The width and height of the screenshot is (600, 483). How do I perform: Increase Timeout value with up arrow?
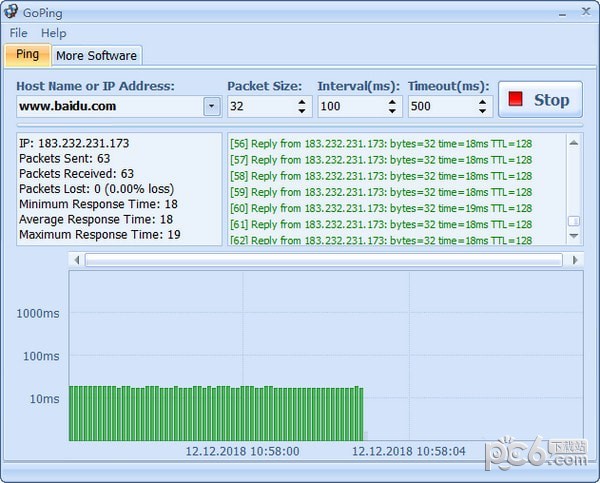483,101
